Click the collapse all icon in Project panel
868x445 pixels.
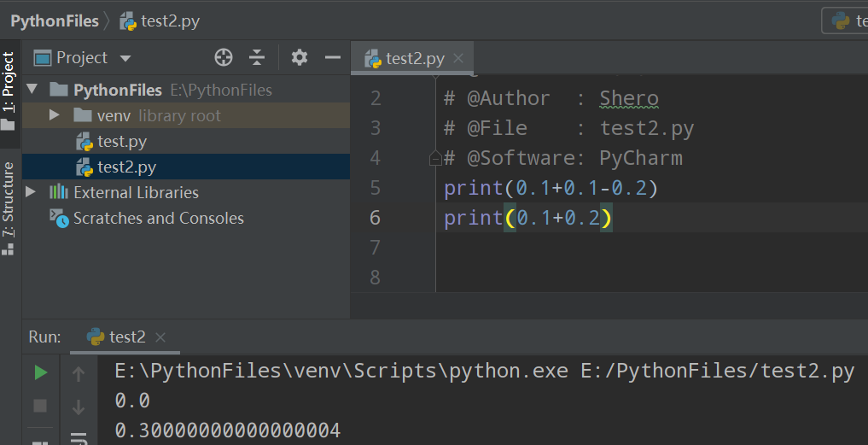pyautogui.click(x=257, y=57)
